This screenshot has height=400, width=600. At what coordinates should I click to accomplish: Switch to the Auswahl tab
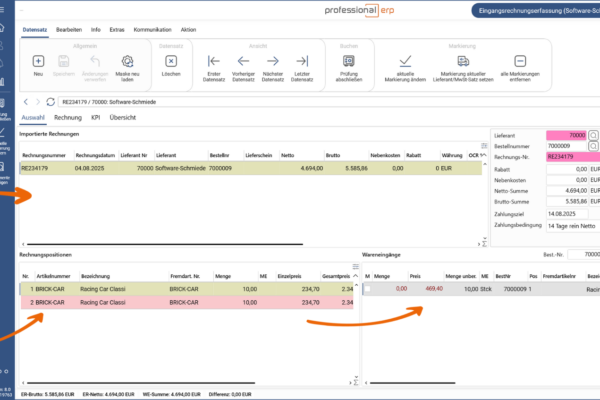(x=33, y=118)
